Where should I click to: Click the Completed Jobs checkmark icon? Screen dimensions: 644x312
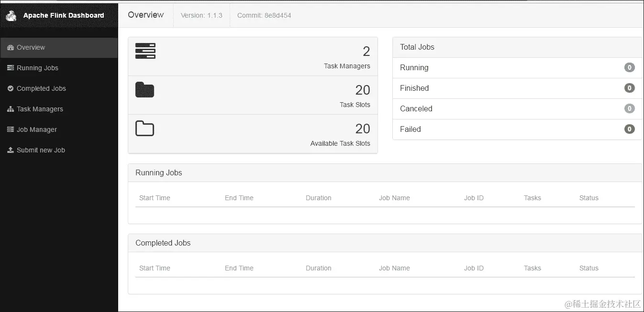pyautogui.click(x=11, y=88)
